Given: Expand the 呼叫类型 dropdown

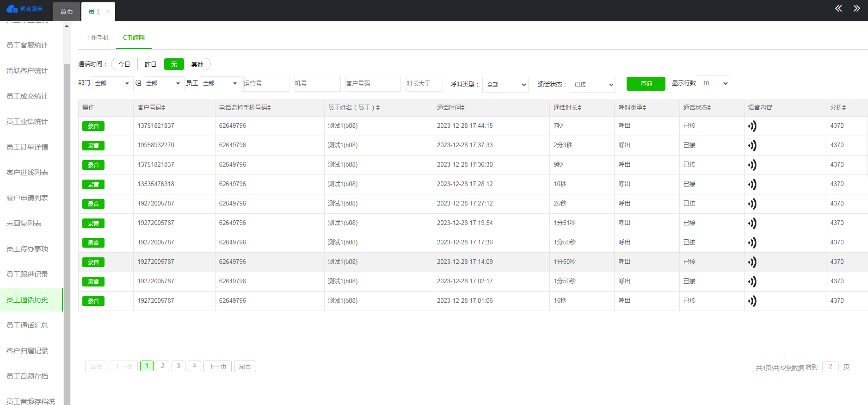Looking at the screenshot, I should pos(505,85).
